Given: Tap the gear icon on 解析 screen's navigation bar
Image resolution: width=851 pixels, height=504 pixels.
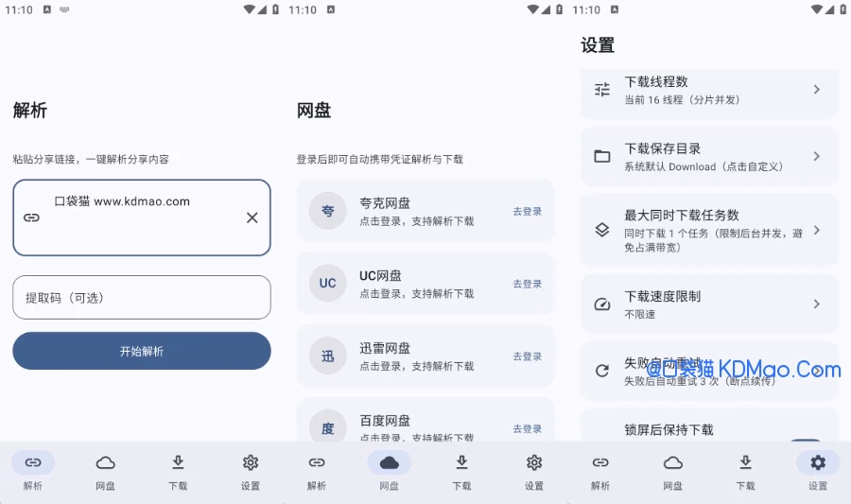Looking at the screenshot, I should (x=251, y=462).
